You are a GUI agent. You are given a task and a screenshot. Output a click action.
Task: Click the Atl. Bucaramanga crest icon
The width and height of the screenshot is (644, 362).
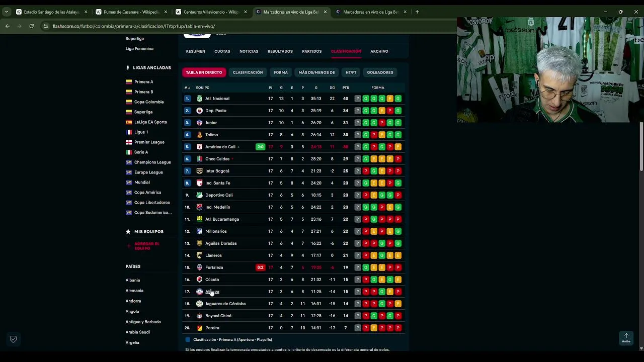click(199, 219)
